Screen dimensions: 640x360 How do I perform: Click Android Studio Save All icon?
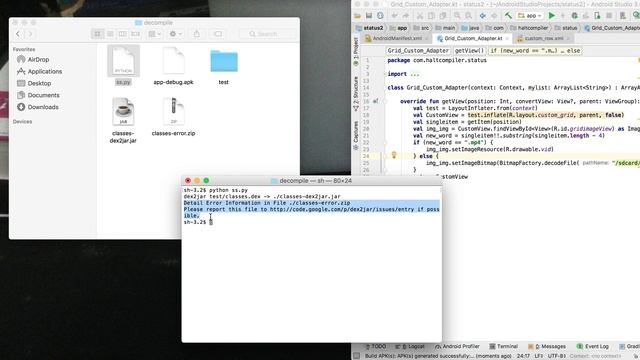point(369,16)
